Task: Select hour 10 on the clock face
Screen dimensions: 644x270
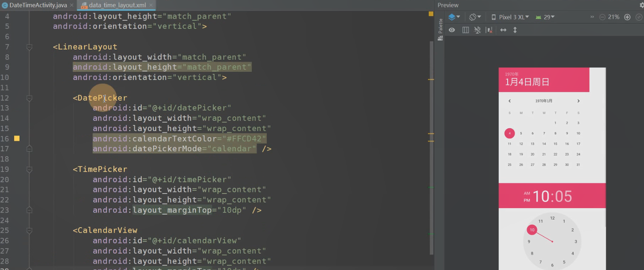Action: [x=532, y=230]
